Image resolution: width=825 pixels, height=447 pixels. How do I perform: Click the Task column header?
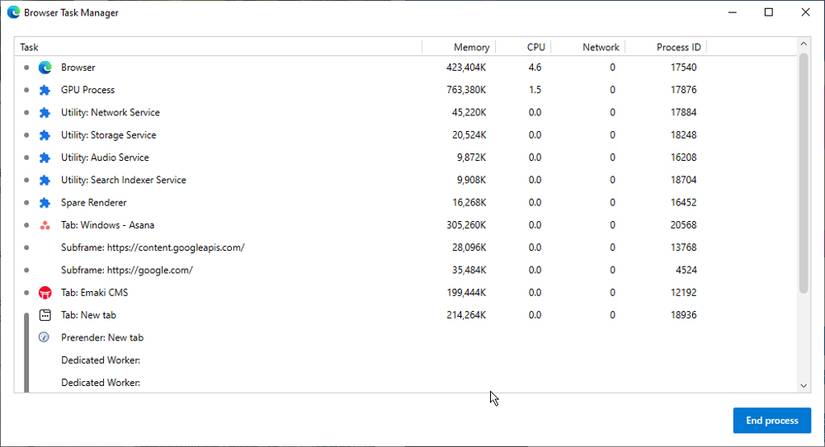(30, 47)
